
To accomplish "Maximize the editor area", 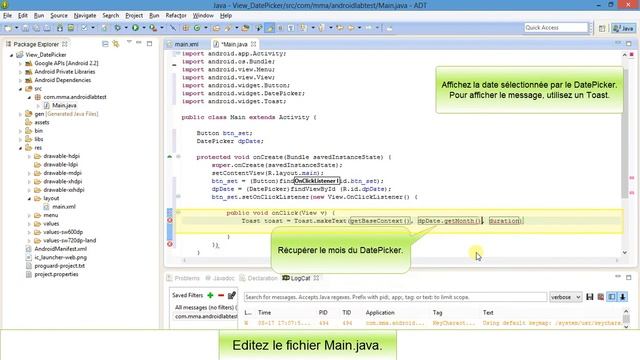I will pyautogui.click(x=629, y=43).
